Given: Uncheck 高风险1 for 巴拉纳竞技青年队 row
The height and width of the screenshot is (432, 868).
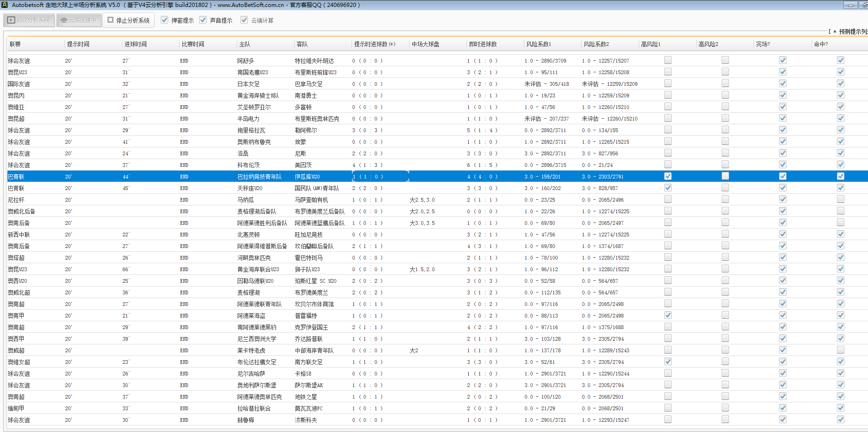Looking at the screenshot, I should pos(668,176).
